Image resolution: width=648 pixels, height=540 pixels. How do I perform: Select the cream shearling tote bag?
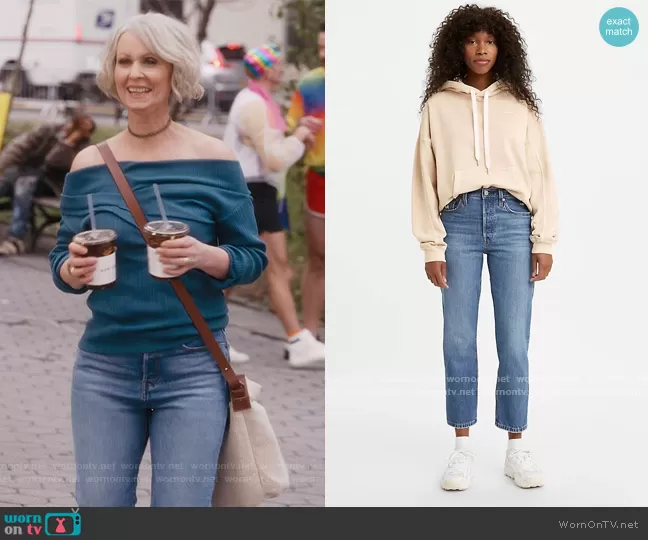pos(252,450)
